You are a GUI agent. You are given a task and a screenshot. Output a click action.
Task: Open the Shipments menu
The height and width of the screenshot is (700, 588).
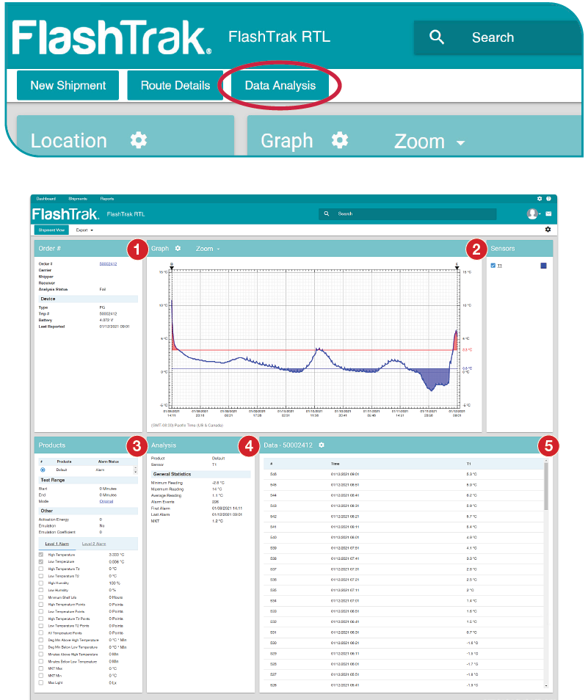coord(78,199)
